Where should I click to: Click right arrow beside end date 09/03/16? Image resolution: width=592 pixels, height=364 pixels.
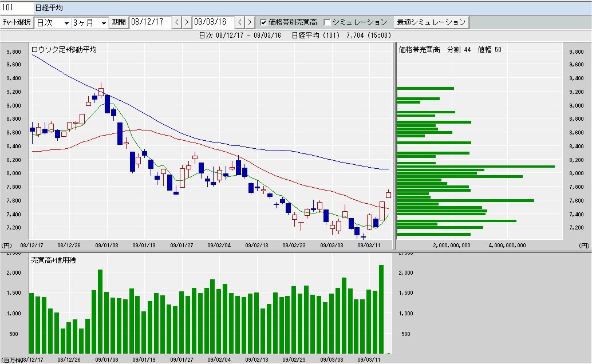point(250,22)
